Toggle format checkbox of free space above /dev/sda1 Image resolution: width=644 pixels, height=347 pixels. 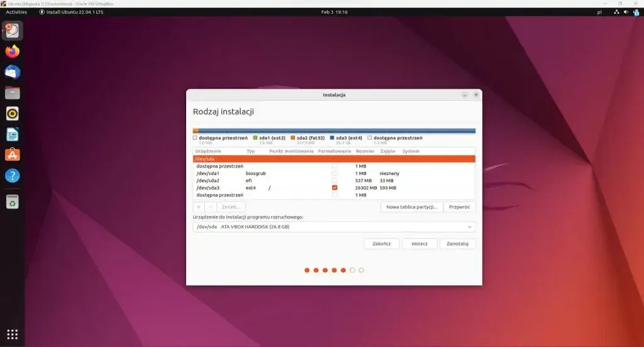(x=335, y=166)
